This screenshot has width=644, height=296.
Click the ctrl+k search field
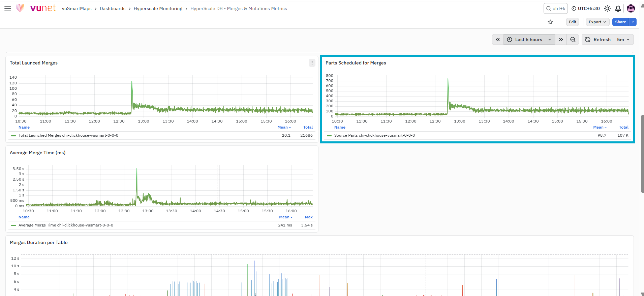pos(556,8)
